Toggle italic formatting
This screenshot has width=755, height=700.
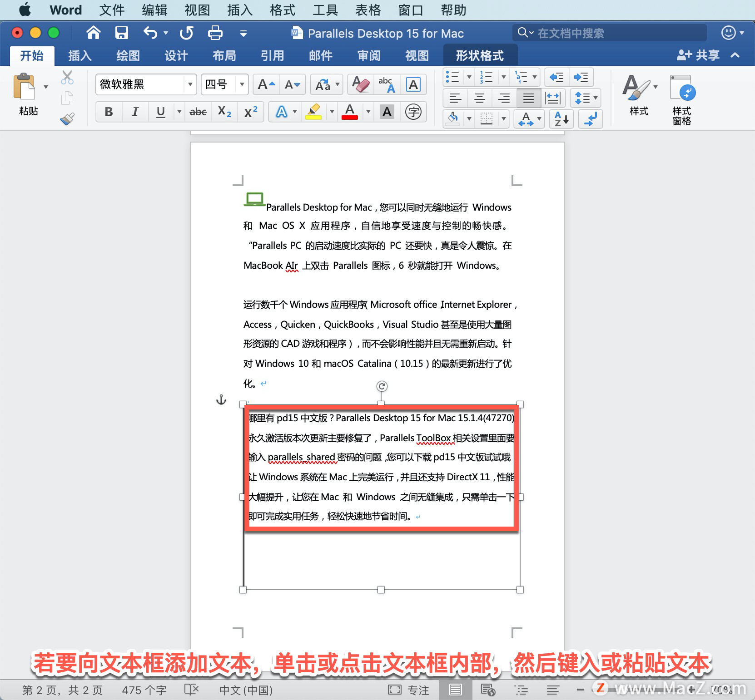pos(135,112)
